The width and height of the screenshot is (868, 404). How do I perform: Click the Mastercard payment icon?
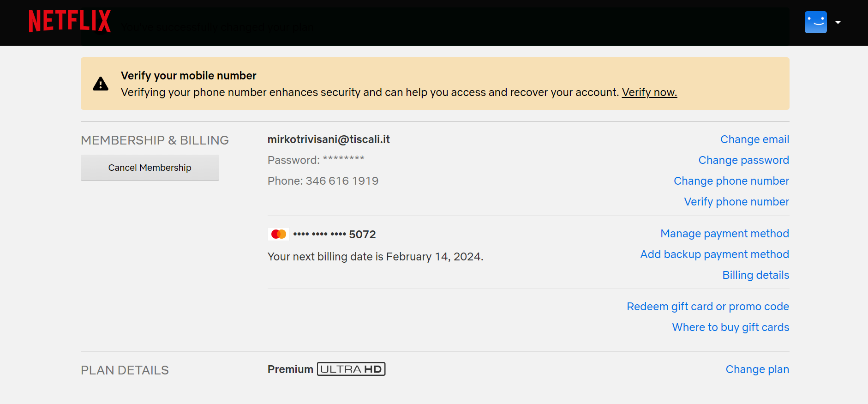(x=279, y=234)
